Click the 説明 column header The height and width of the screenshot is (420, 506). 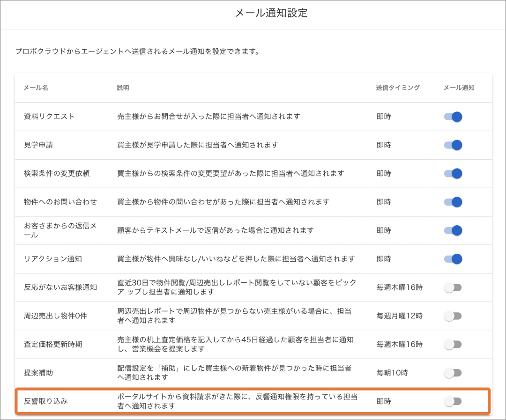coord(123,88)
